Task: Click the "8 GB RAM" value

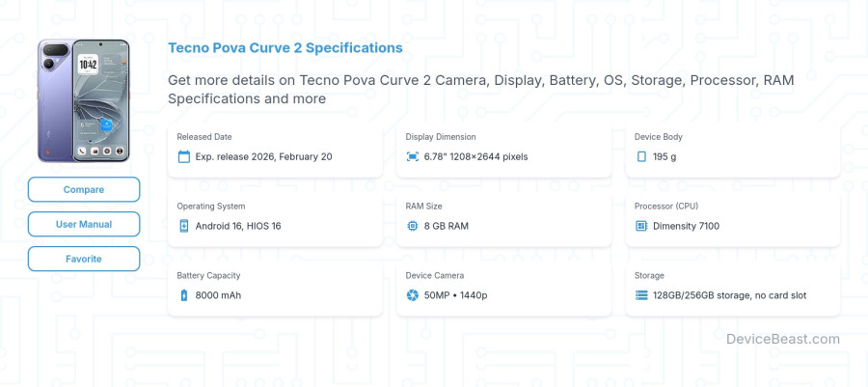Action: click(447, 226)
